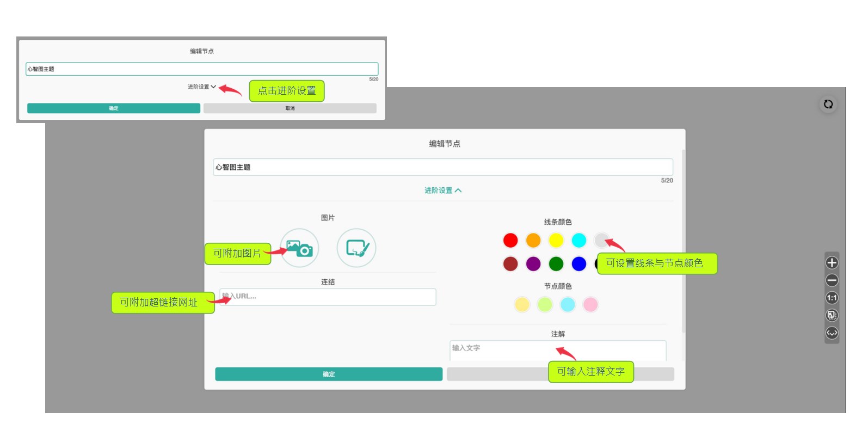Focus the node title field in small dialog
The height and width of the screenshot is (442, 868).
point(202,69)
